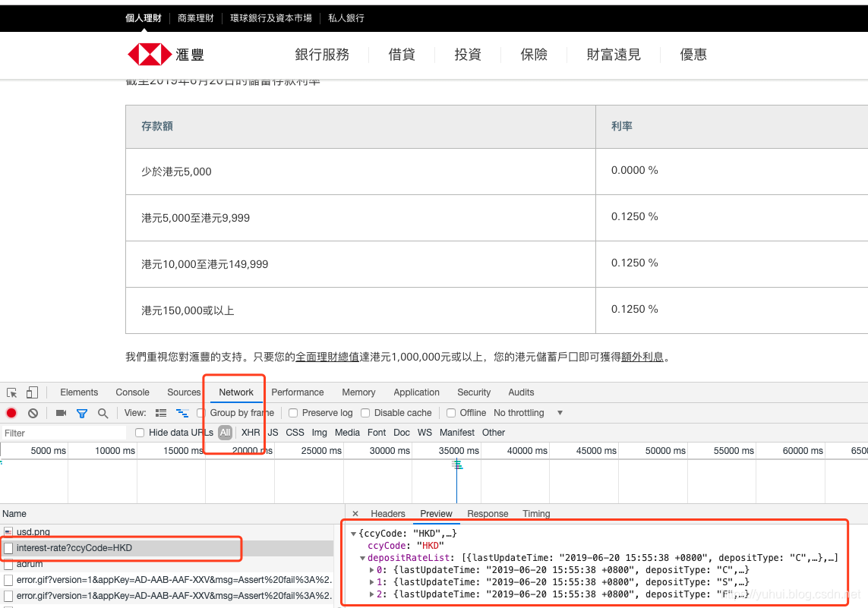Open the Memory tab
The image size is (868, 608).
pyautogui.click(x=358, y=392)
